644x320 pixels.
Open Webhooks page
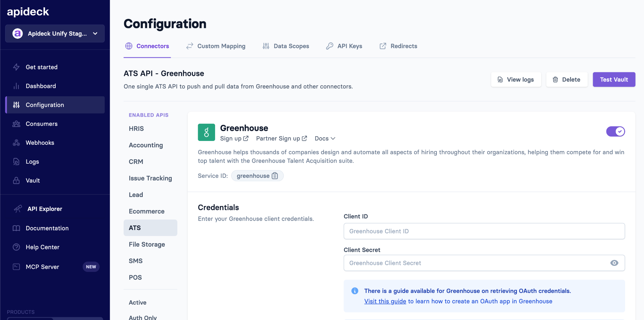(x=55, y=143)
